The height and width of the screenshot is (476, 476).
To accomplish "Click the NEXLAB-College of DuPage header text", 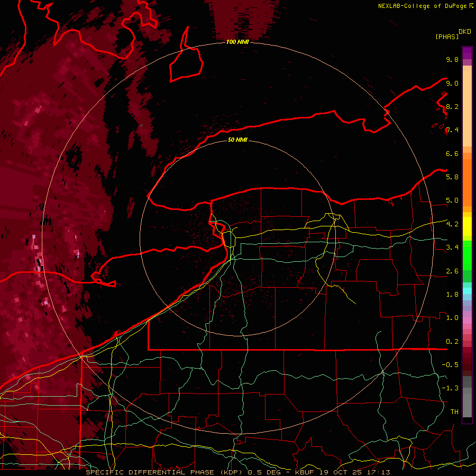I will 425,6.
